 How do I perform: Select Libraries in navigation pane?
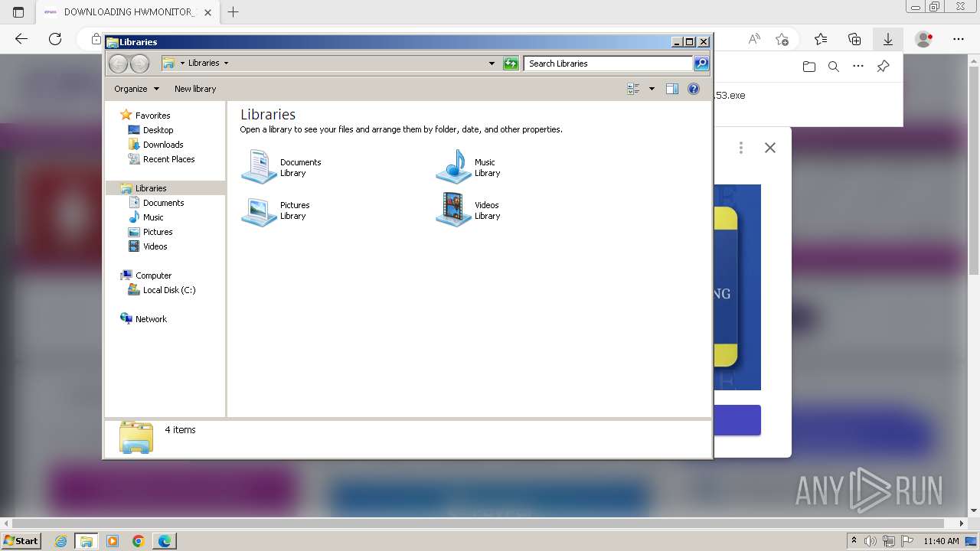coord(151,188)
